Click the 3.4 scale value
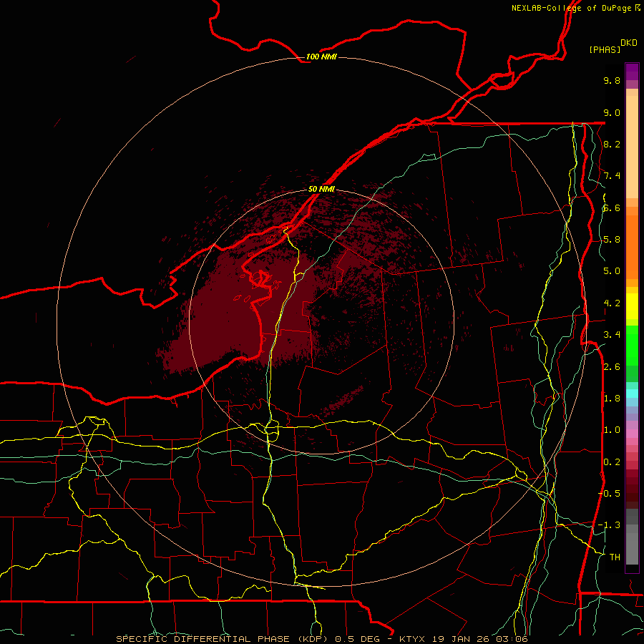Screen dimensions: 644x644 click(612, 335)
